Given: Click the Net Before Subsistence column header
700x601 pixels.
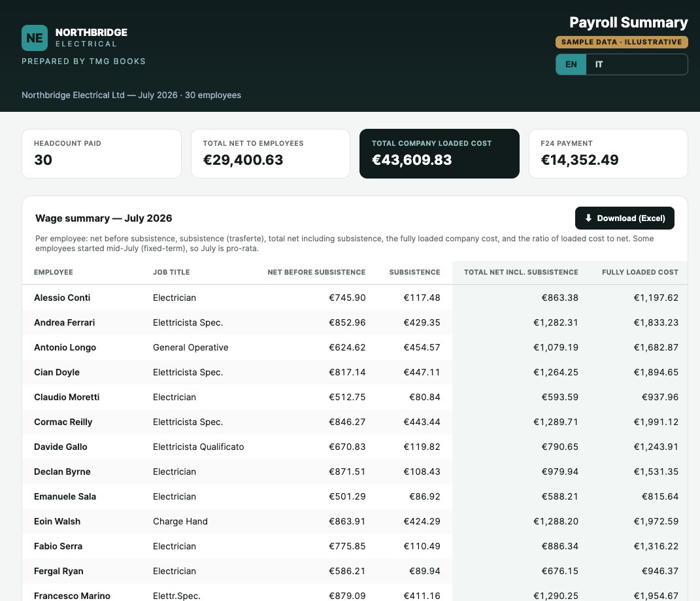Looking at the screenshot, I should 316,272.
